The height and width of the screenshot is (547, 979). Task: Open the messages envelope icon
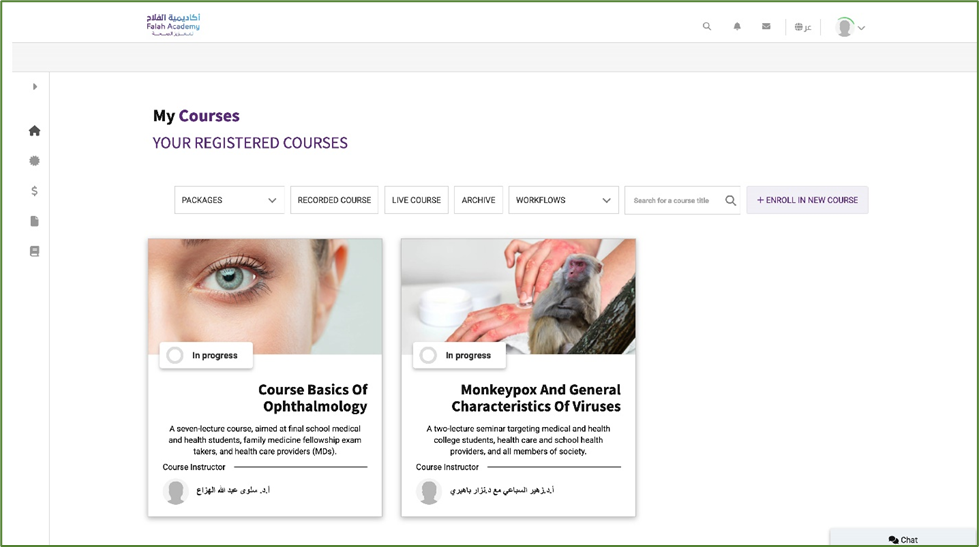[x=766, y=27]
